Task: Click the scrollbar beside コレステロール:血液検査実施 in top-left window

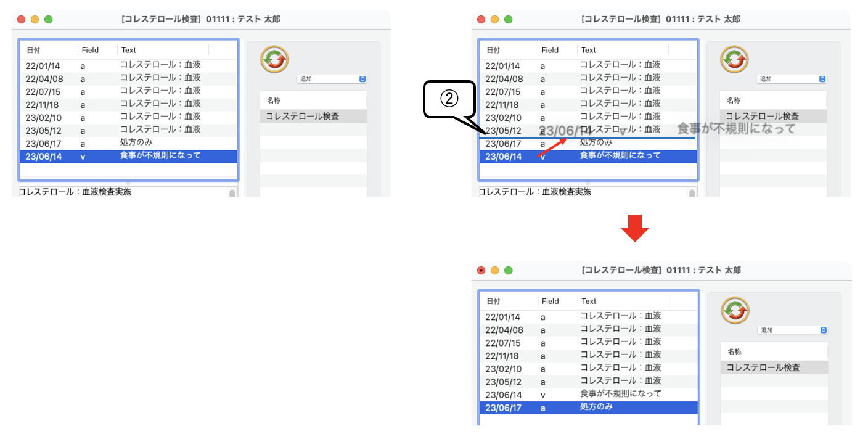Action: tap(232, 193)
